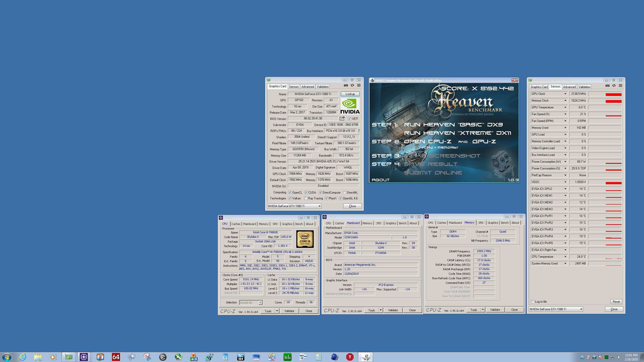Toggle the DirectML checkbox
The height and width of the screenshot is (362, 644).
(x=345, y=193)
